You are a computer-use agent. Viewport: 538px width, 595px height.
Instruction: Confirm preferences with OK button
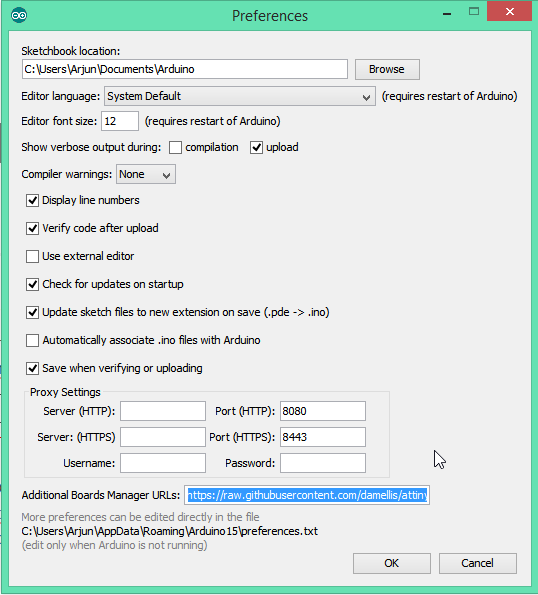[x=392, y=563]
